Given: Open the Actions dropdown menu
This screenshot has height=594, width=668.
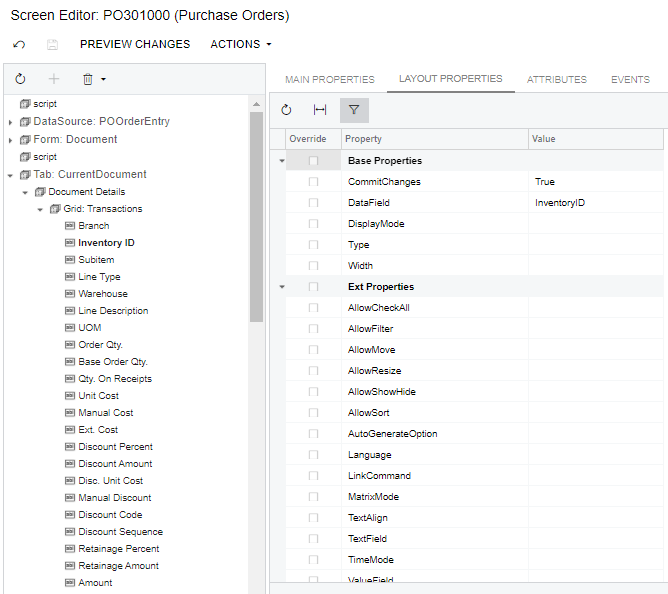Looking at the screenshot, I should click(241, 45).
